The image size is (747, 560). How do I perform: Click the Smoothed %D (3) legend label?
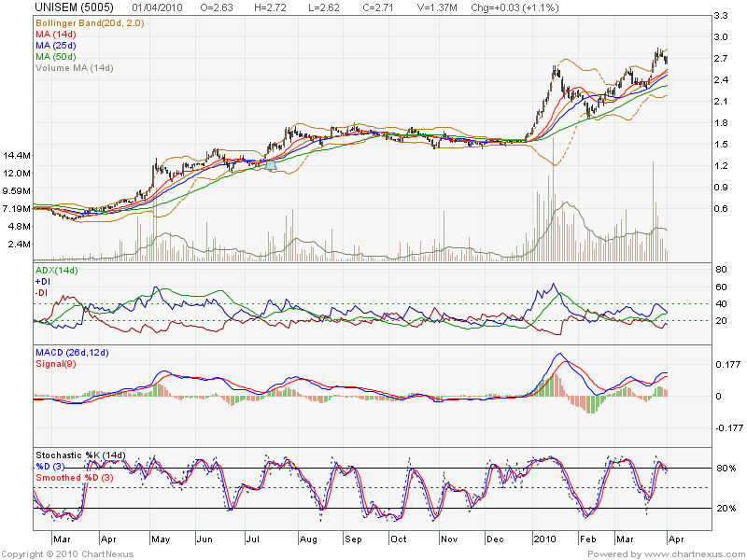[x=75, y=477]
